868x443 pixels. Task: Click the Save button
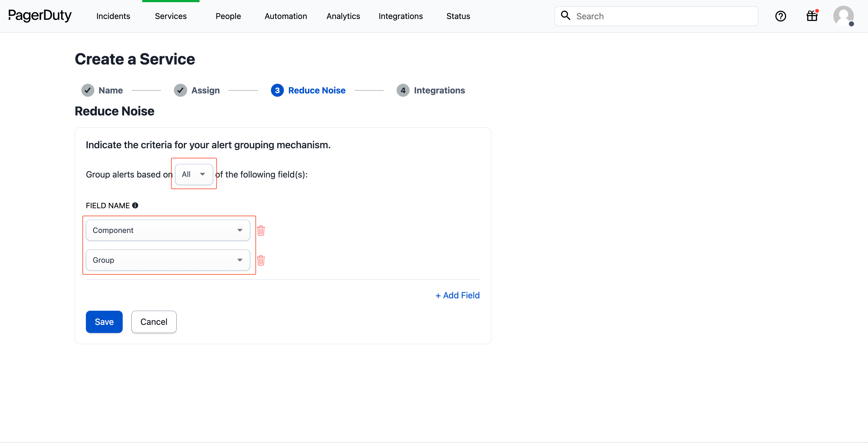click(104, 322)
